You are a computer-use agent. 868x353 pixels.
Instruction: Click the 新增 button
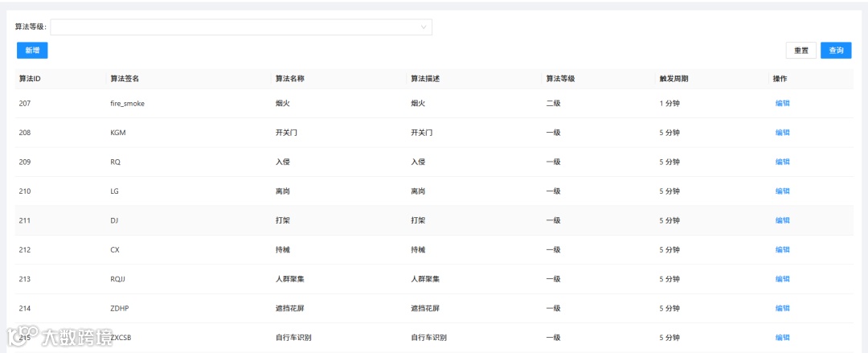pos(32,51)
